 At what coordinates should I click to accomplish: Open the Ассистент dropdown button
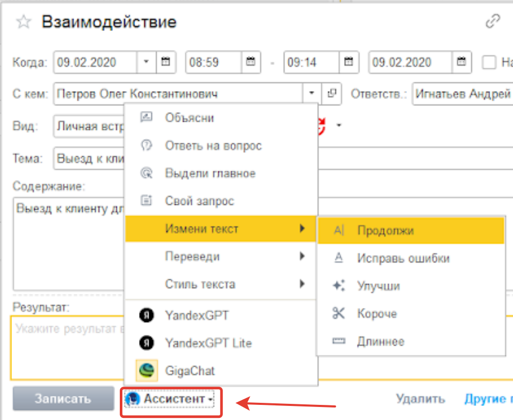[172, 399]
